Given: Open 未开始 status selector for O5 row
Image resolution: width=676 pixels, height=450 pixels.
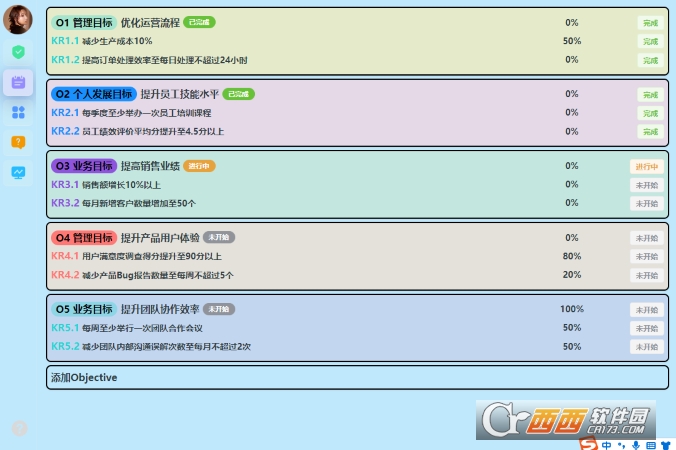Looking at the screenshot, I should 647,310.
